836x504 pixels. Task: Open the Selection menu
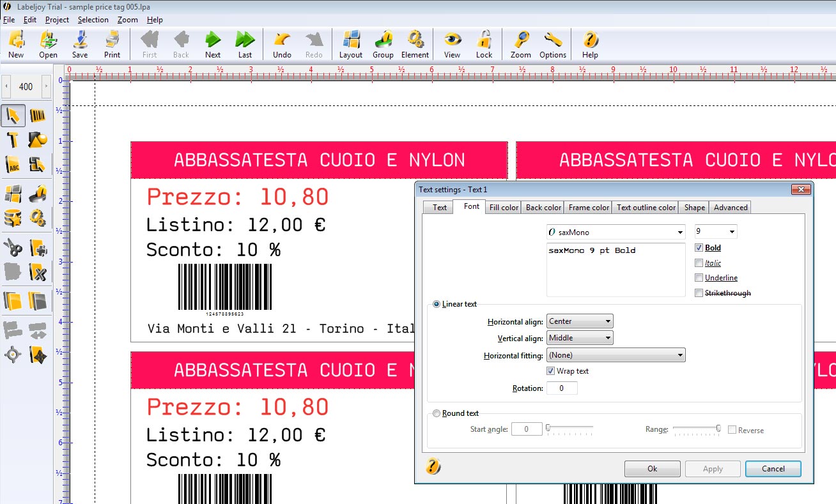[93, 20]
